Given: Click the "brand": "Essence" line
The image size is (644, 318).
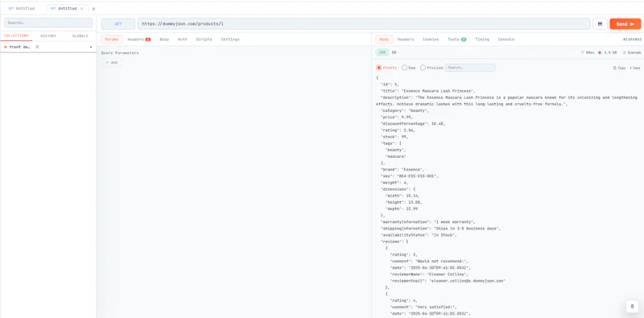Looking at the screenshot, I should coord(402,169).
